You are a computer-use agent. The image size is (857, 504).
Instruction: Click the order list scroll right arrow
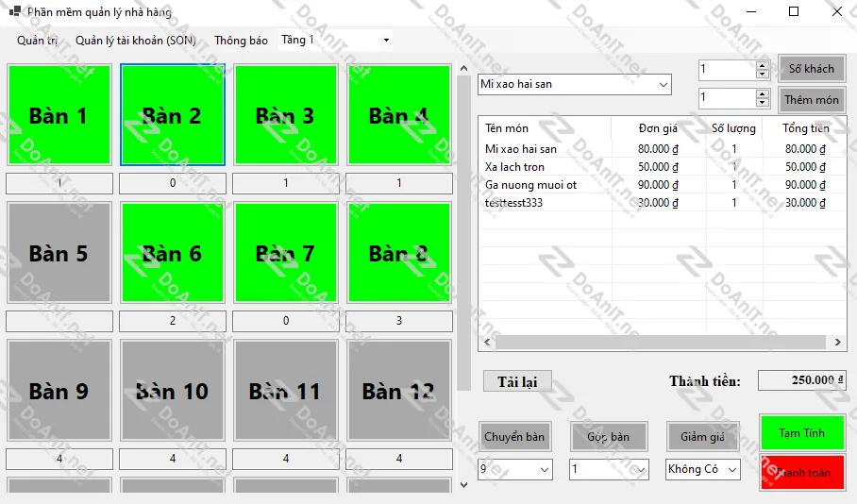pyautogui.click(x=838, y=343)
